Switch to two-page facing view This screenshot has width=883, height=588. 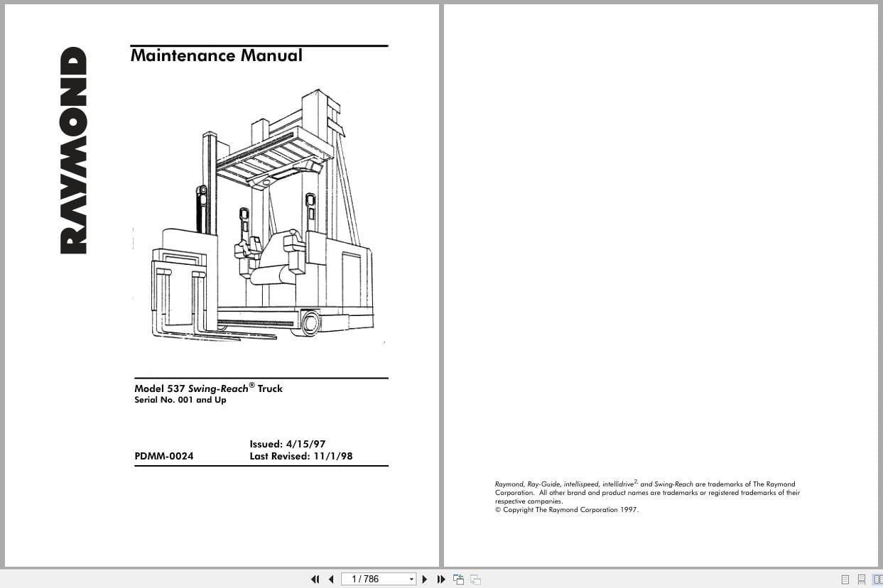point(877,579)
